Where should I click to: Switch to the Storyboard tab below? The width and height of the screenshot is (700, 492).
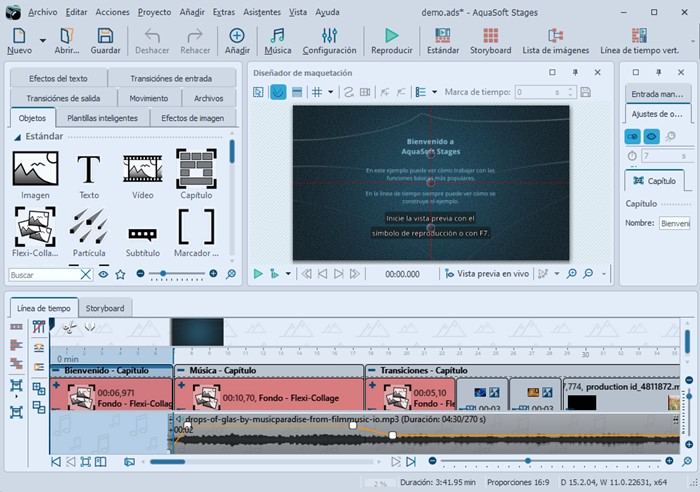tap(105, 308)
